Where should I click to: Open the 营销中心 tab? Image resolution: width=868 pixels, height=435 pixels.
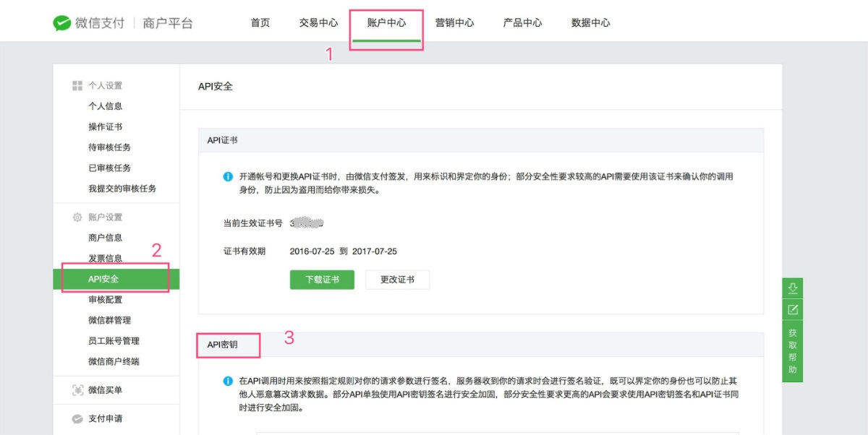454,23
